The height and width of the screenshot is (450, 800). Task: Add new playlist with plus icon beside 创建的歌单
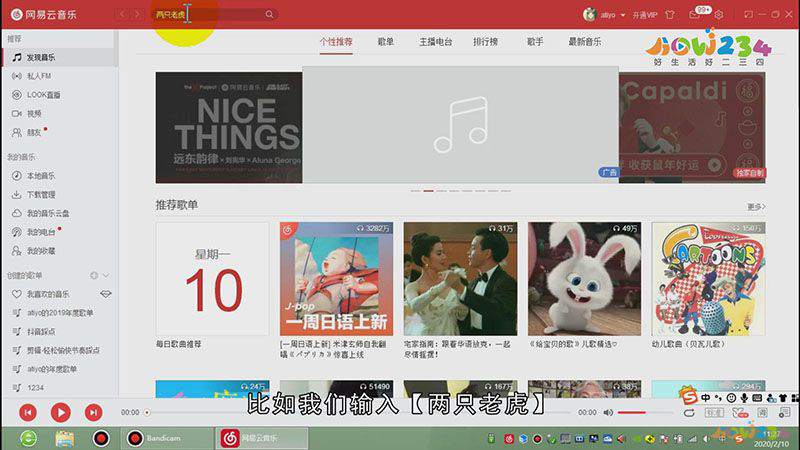[94, 276]
